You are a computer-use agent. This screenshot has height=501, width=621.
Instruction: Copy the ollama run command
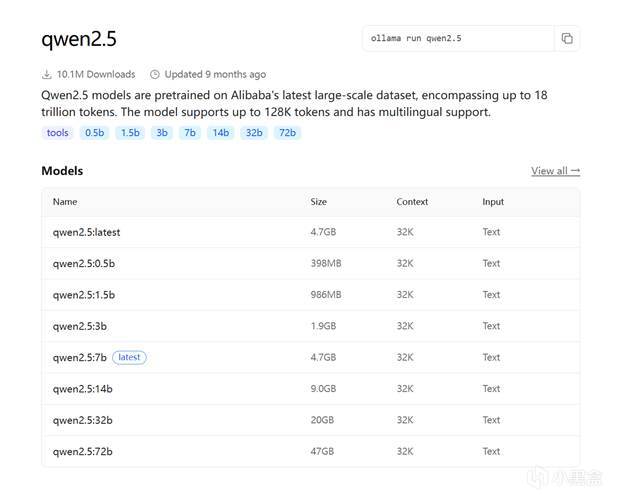(567, 39)
